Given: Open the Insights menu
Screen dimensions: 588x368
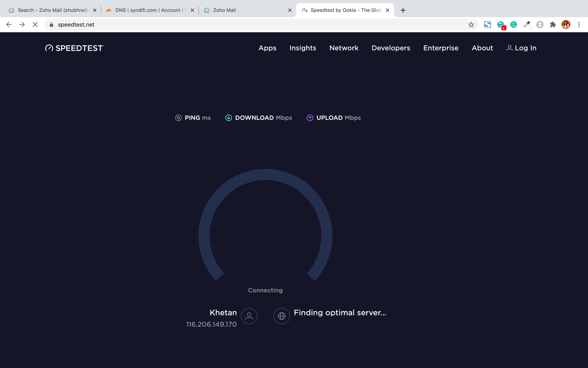Looking at the screenshot, I should pyautogui.click(x=303, y=48).
